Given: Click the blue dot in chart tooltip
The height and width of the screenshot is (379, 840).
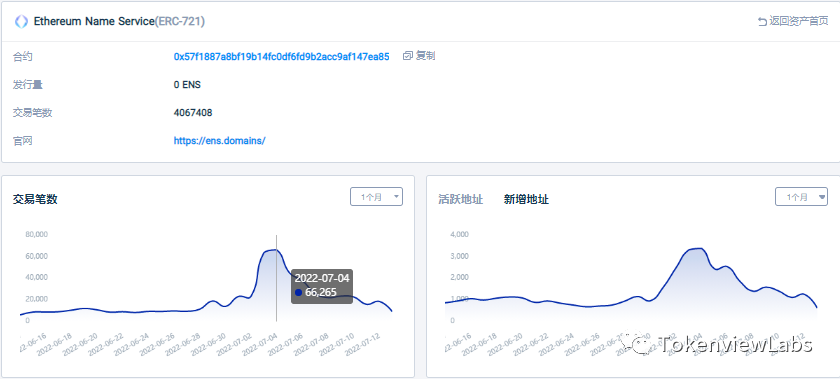Looking at the screenshot, I should point(298,293).
